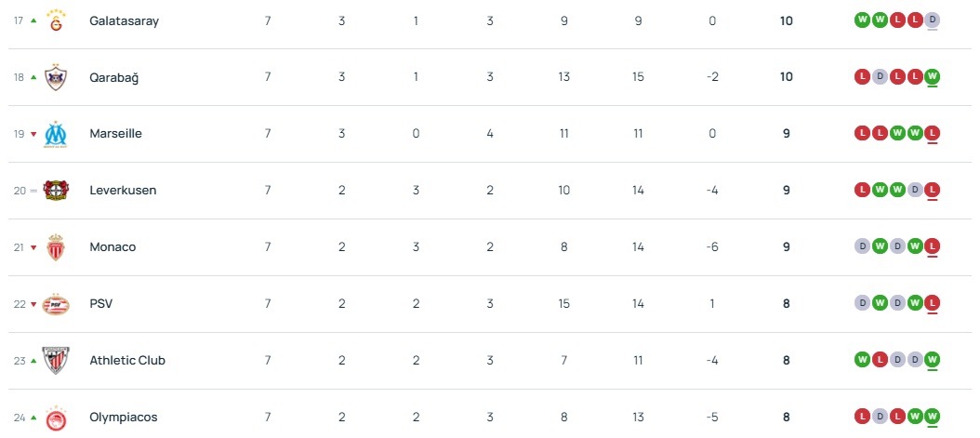Viewport: 980px width, 438px height.
Task: Click Athletic Club's first win form badge
Action: [862, 360]
